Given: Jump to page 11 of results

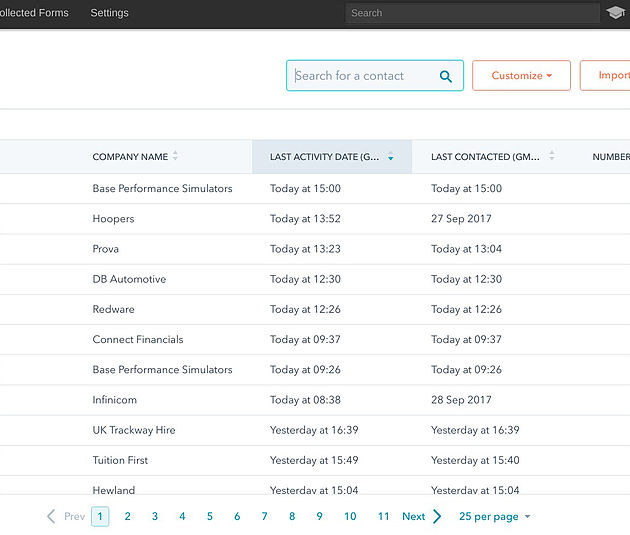Looking at the screenshot, I should (x=383, y=516).
